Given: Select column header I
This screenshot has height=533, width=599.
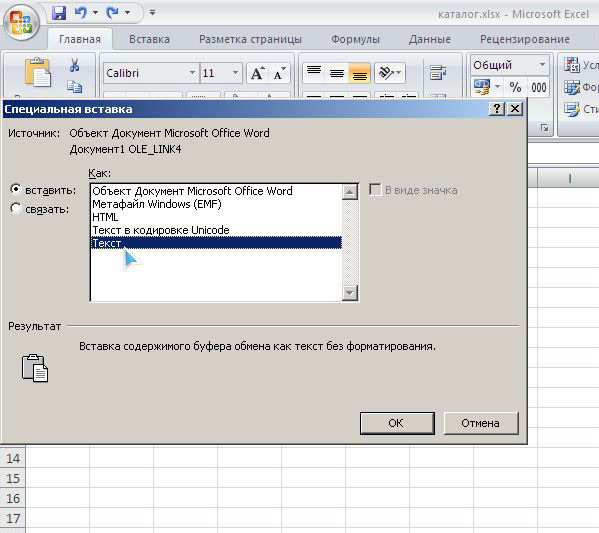Looking at the screenshot, I should click(x=569, y=178).
